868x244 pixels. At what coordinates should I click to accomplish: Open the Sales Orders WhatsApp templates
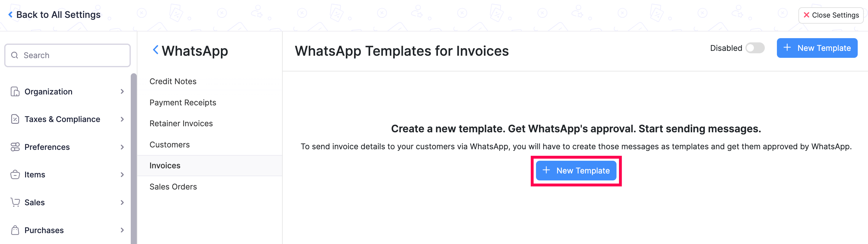pyautogui.click(x=173, y=186)
